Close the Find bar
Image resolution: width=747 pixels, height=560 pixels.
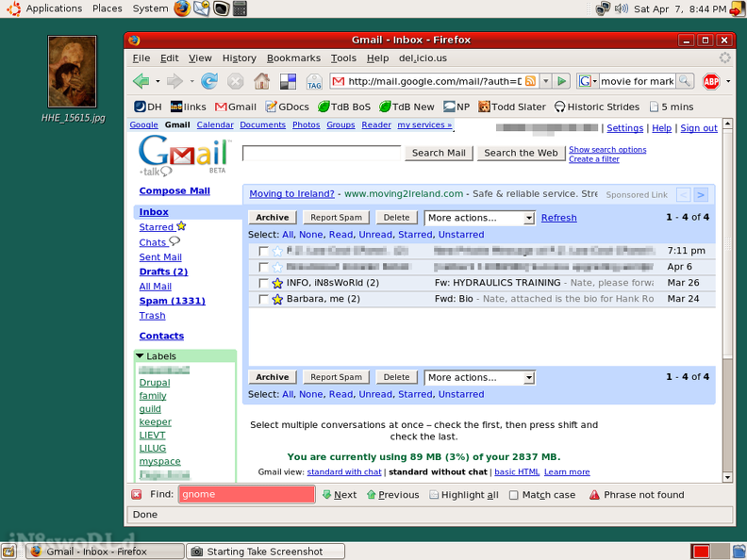point(136,494)
